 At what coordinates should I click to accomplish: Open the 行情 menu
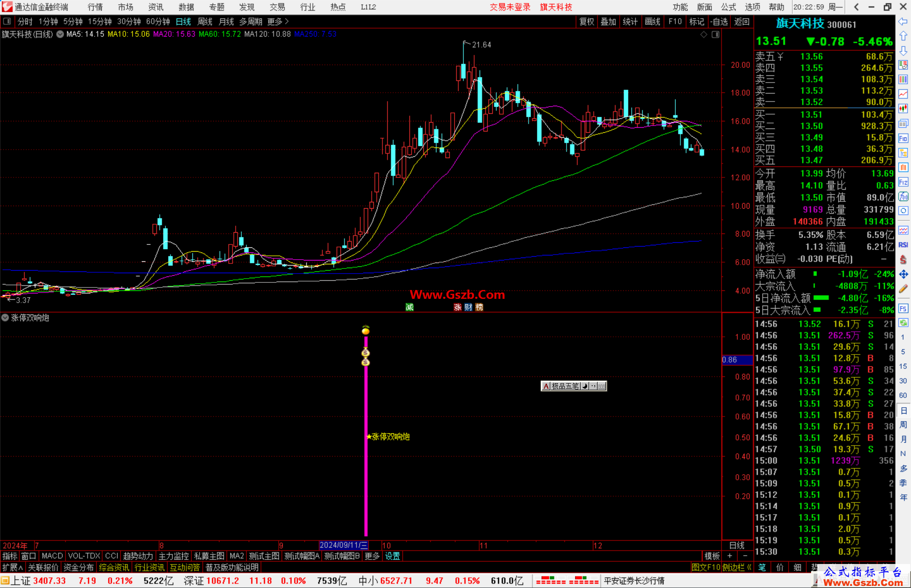tap(95, 7)
